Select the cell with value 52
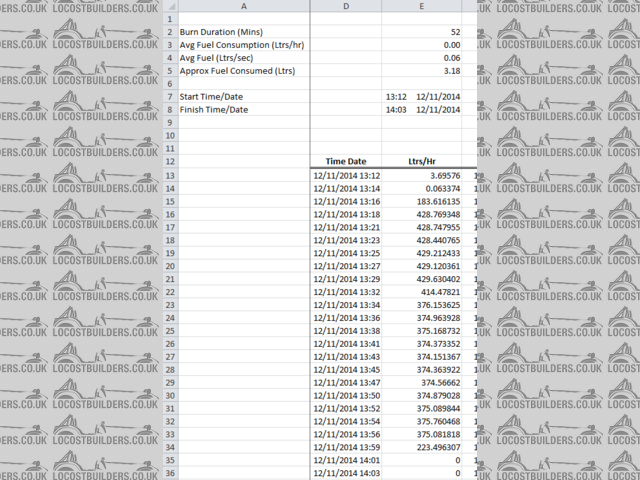The height and width of the screenshot is (480, 640). [x=422, y=32]
